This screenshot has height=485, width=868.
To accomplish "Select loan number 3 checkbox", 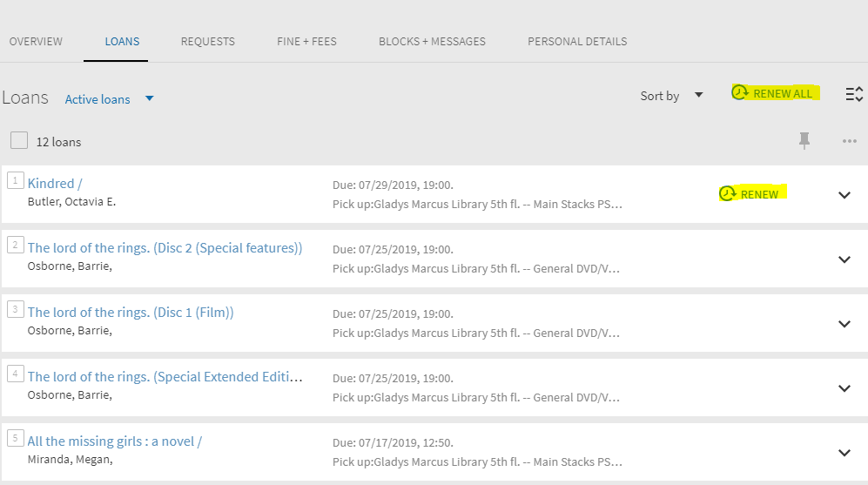I will (15, 309).
